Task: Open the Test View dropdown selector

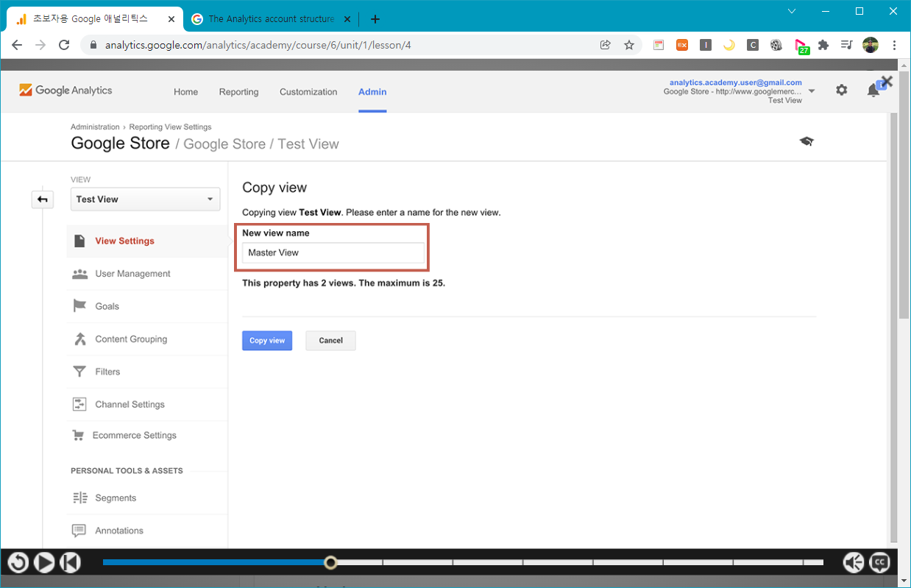Action: (146, 199)
